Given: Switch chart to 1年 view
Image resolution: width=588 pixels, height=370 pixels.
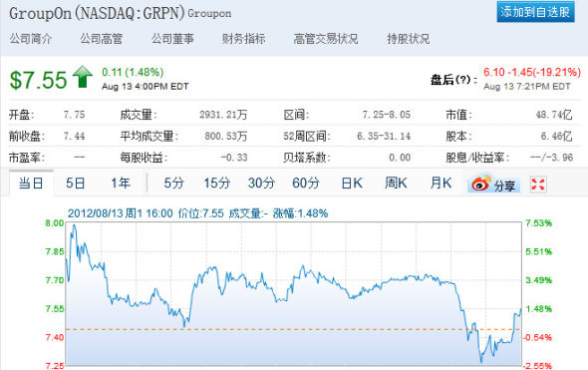Looking at the screenshot, I should pos(120,184).
